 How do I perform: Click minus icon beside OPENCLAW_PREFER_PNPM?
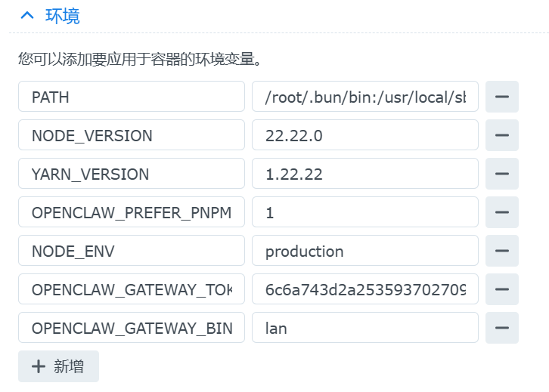(501, 212)
